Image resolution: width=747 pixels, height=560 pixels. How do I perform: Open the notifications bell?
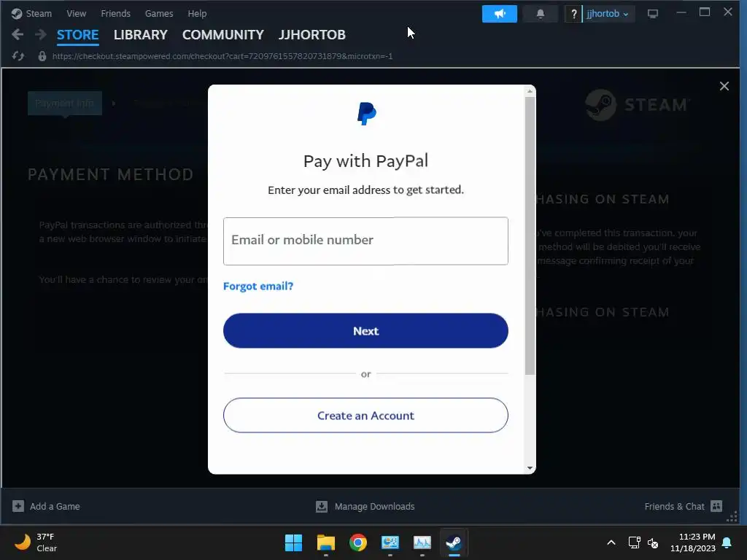541,14
